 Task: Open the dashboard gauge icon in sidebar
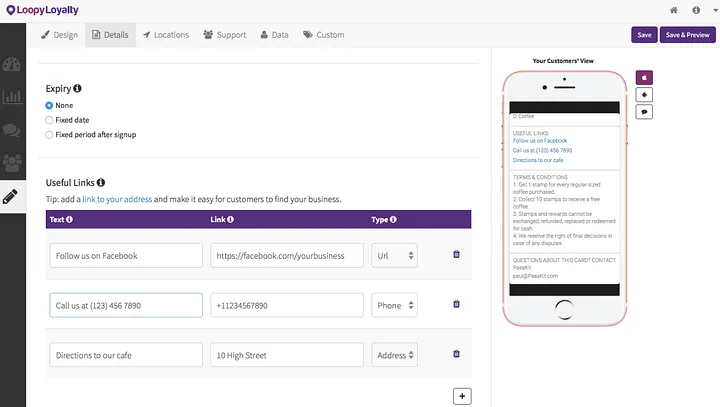11,65
